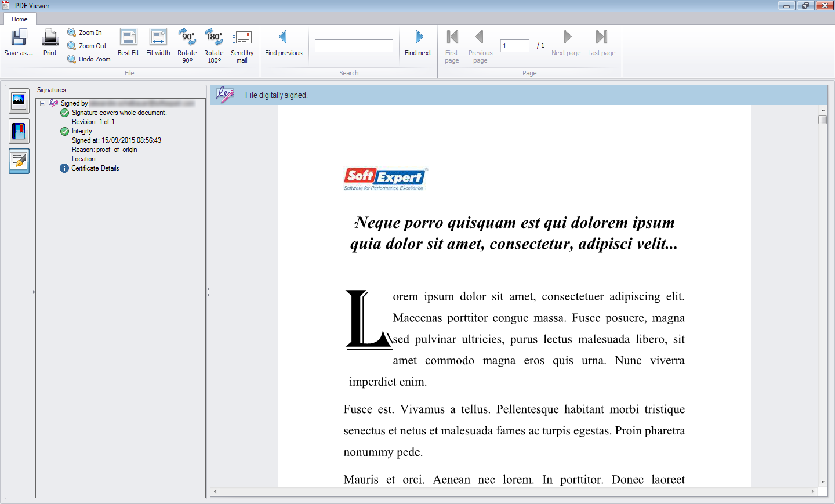
Task: Open the Home ribbon tab
Action: 20,19
